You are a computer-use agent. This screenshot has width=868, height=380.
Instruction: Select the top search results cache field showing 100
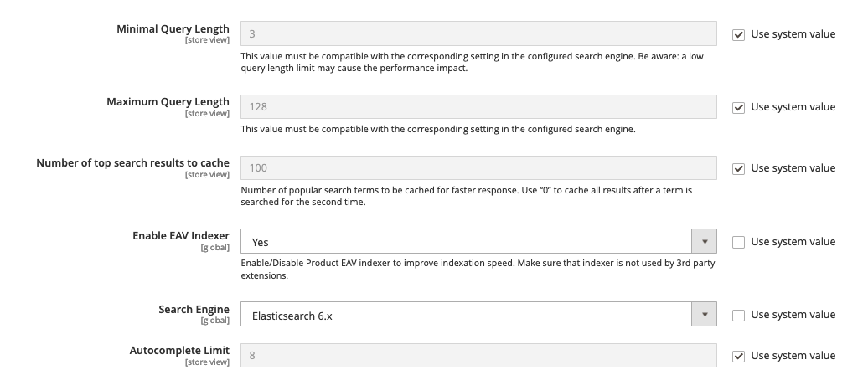[x=478, y=167]
